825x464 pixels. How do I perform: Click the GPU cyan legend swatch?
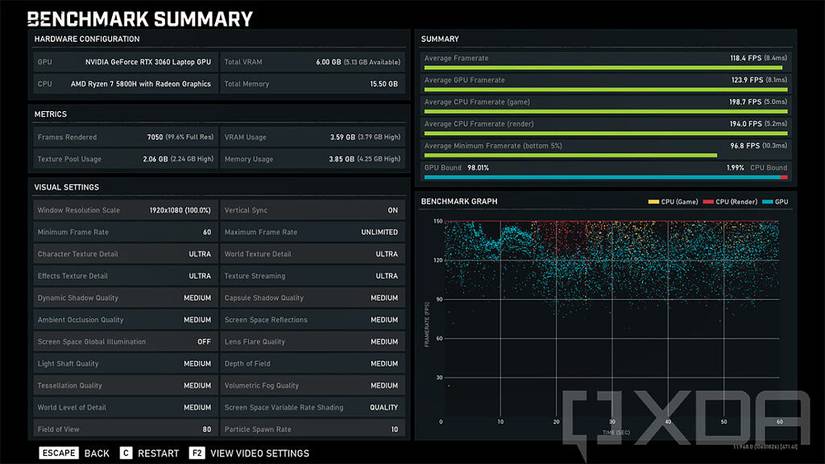tap(768, 201)
